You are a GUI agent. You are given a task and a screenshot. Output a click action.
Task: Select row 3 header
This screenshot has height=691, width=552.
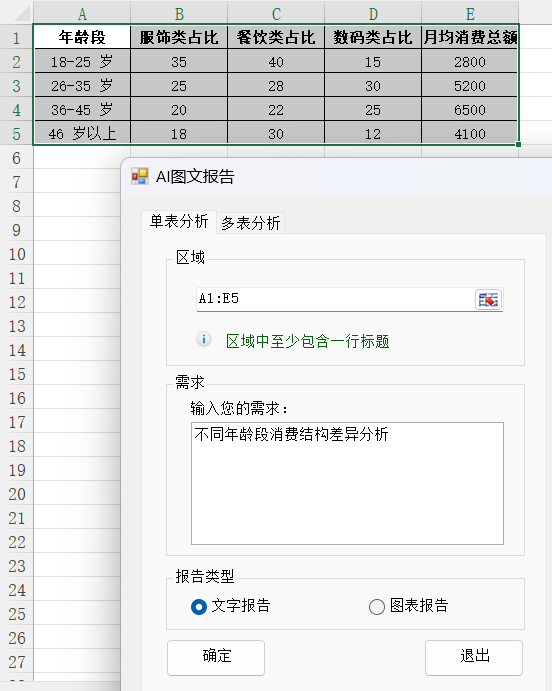[16, 85]
